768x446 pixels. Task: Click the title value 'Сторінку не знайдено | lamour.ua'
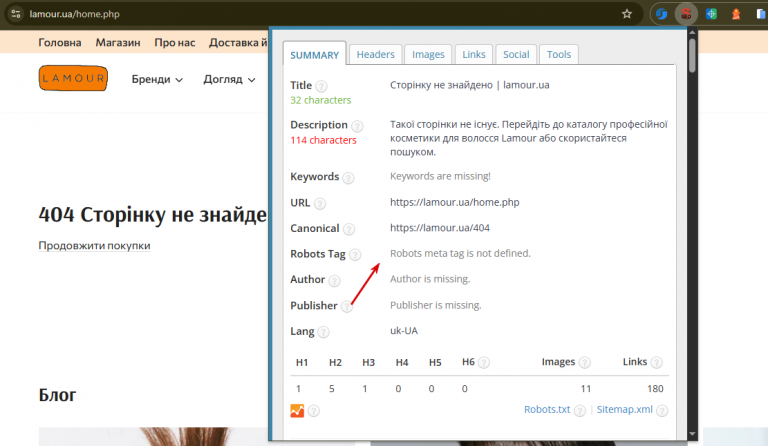pyautogui.click(x=470, y=85)
